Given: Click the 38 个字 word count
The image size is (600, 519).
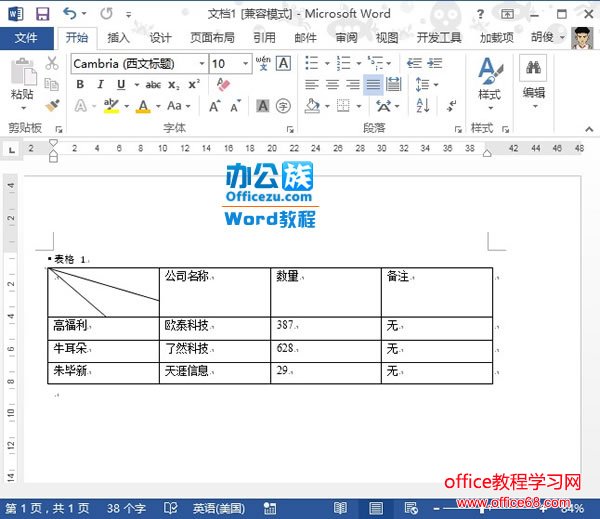Looking at the screenshot, I should 126,508.
